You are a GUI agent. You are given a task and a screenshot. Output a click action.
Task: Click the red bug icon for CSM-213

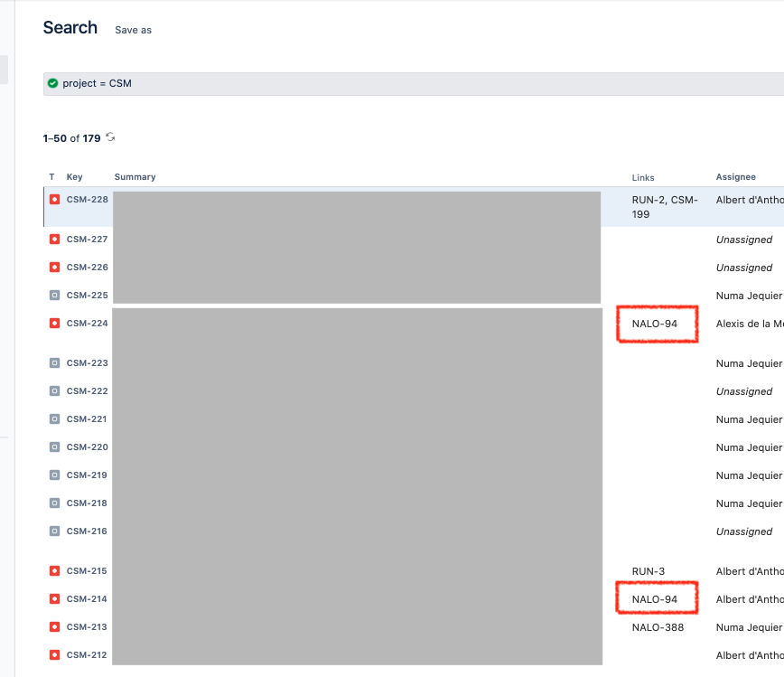(x=54, y=627)
